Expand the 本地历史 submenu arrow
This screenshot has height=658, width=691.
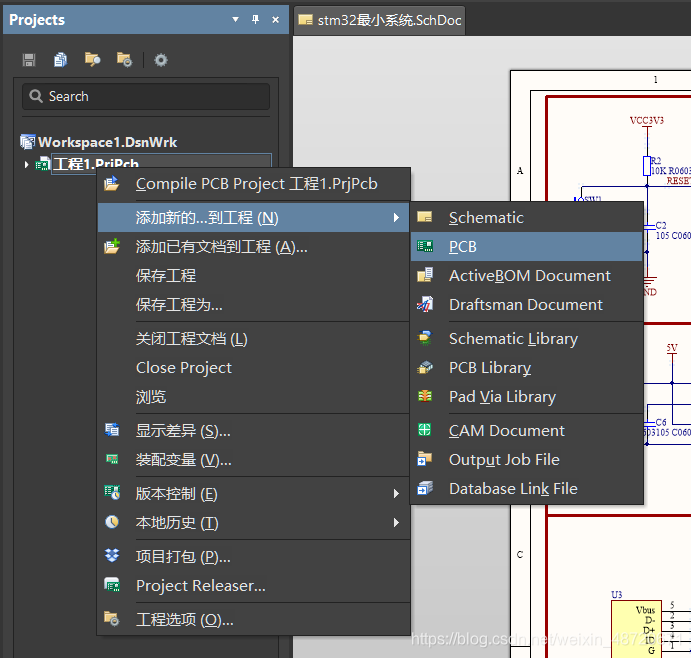(x=396, y=523)
